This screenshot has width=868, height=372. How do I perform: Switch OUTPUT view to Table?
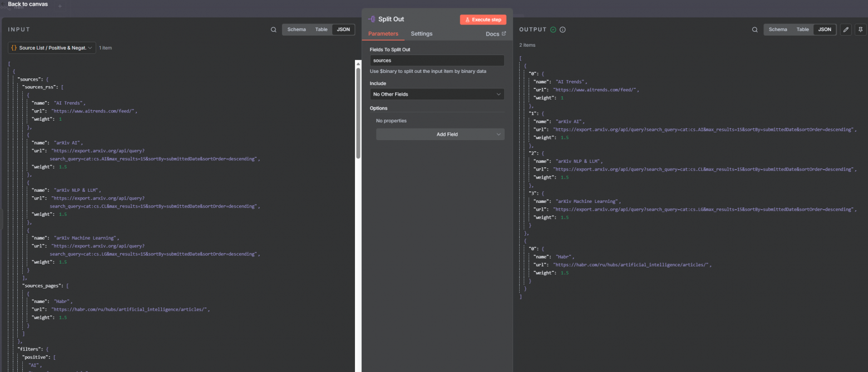pos(802,29)
